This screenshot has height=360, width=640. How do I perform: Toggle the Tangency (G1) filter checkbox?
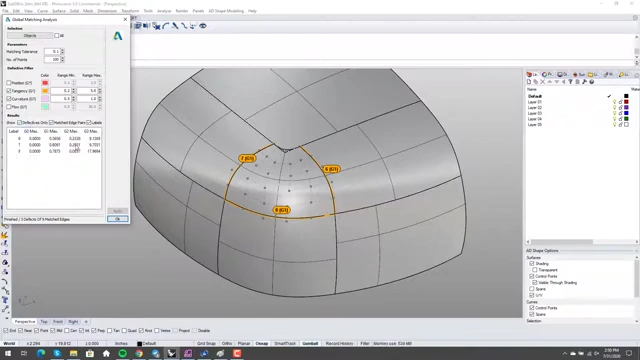[9, 91]
